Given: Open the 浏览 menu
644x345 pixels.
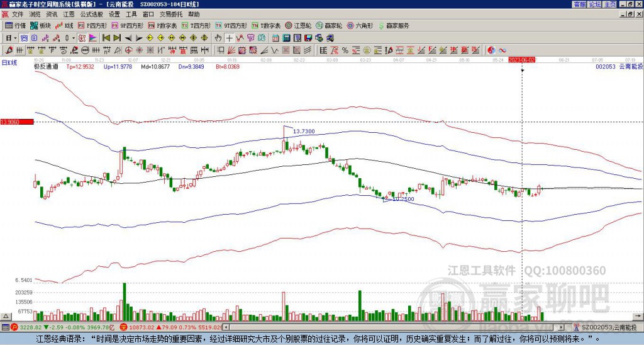Looking at the screenshot, I should [x=35, y=14].
